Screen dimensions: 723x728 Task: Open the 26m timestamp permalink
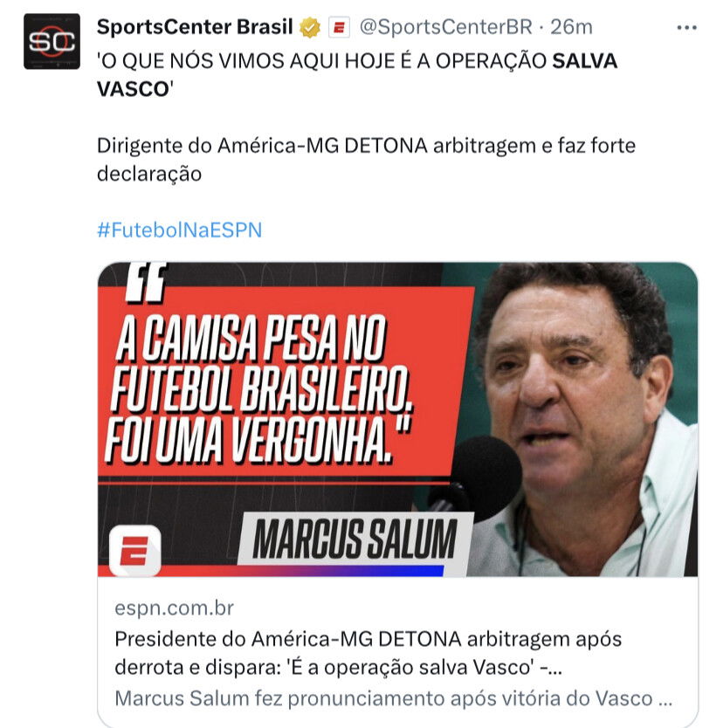click(x=571, y=27)
